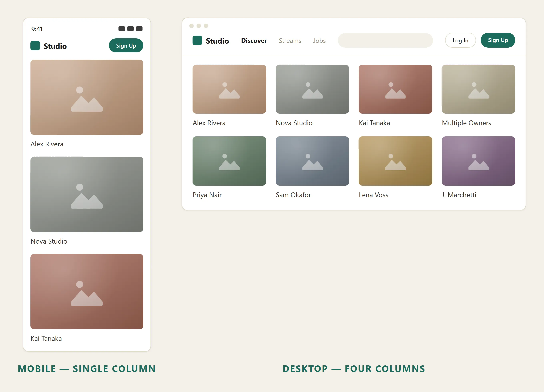The height and width of the screenshot is (392, 544).
Task: Switch to the Streams nav tab
Action: click(290, 41)
